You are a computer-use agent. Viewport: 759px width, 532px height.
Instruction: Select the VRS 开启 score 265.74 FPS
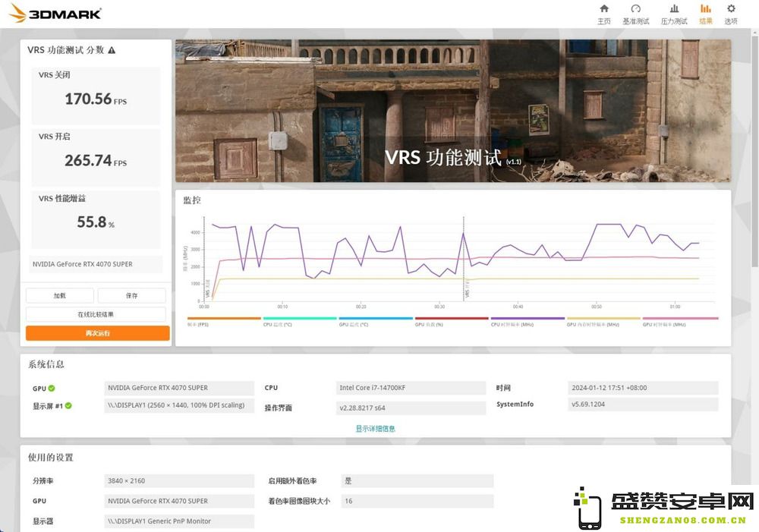(96, 161)
